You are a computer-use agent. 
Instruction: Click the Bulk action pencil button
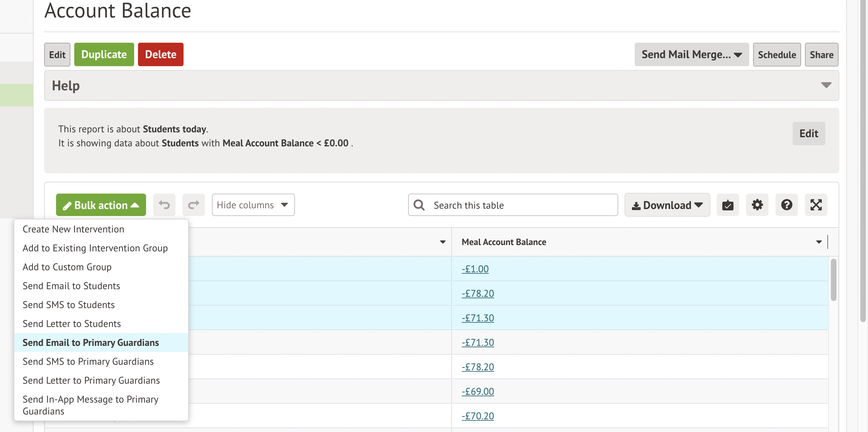101,205
